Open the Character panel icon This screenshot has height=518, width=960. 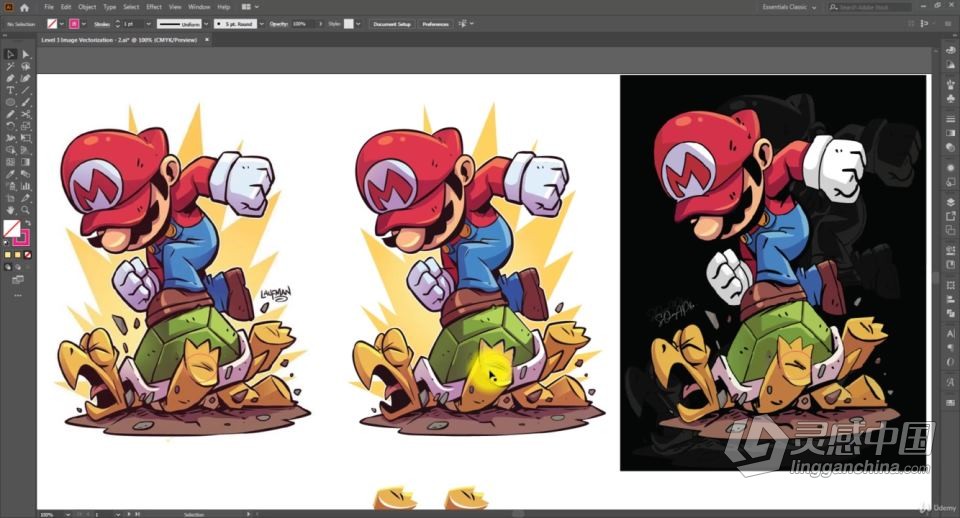(x=950, y=334)
